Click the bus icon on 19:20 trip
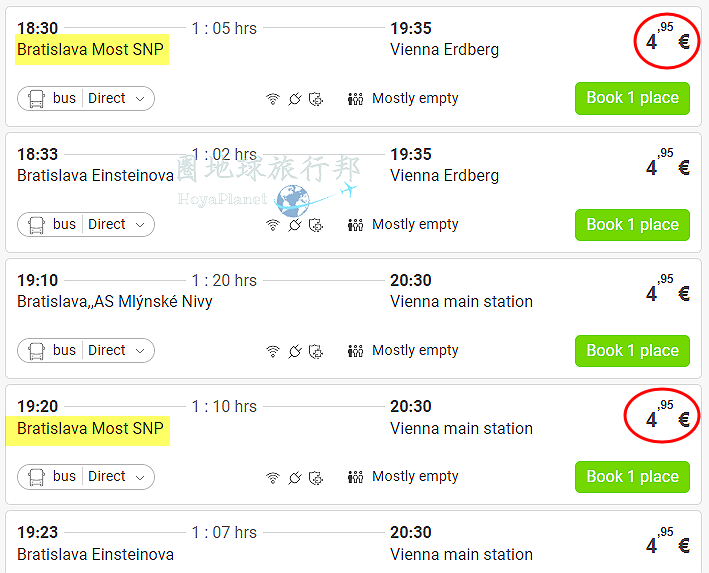Screen dimensions: 709x573 (36, 477)
